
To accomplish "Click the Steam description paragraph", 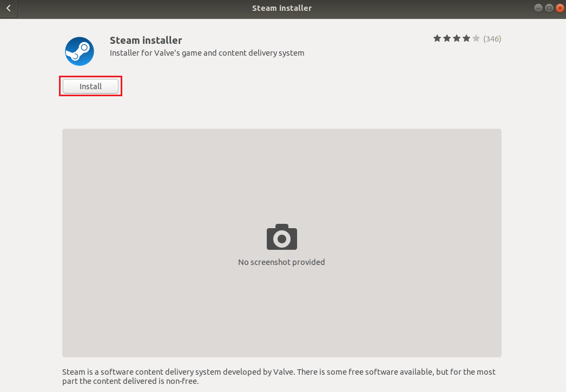I will (x=279, y=376).
